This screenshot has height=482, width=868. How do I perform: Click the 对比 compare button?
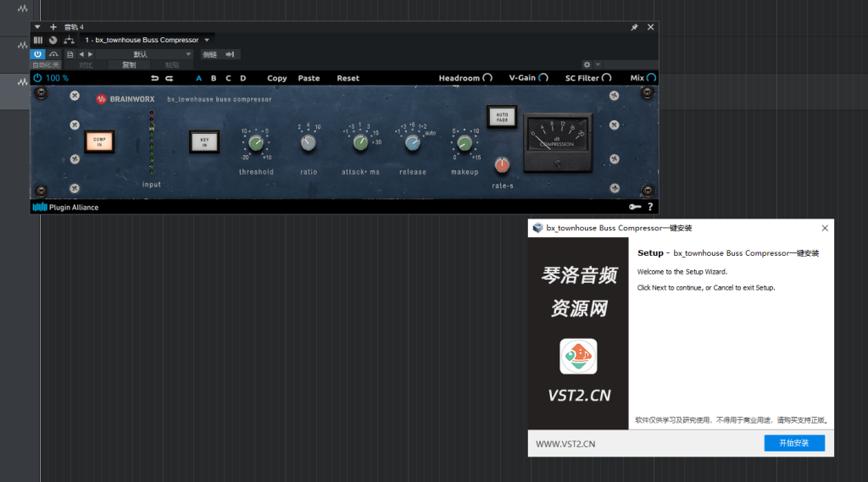point(86,64)
